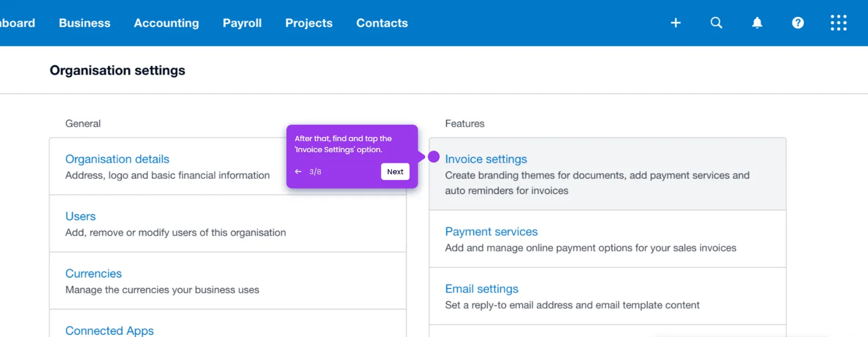868x337 pixels.
Task: Click the 3/8 step counter text
Action: click(315, 172)
